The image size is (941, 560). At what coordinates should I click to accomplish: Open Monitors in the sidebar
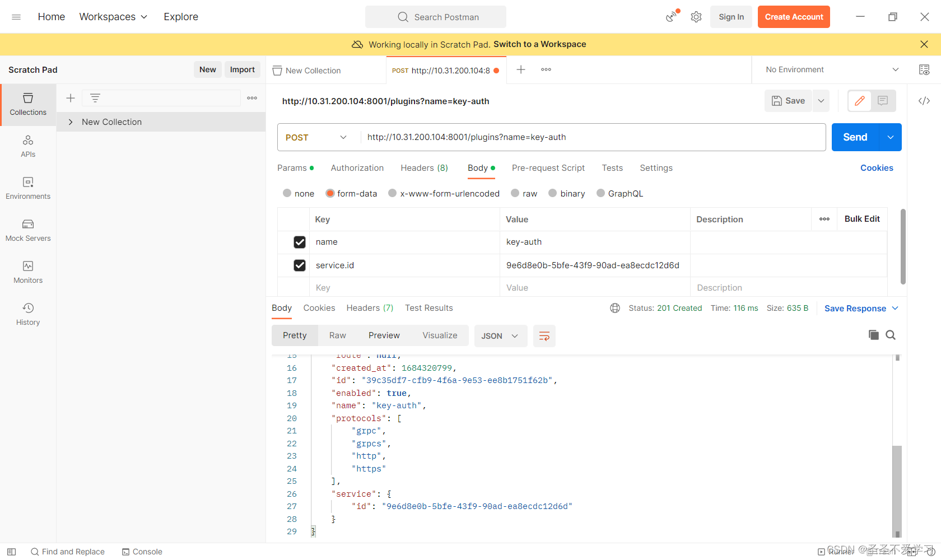28,272
